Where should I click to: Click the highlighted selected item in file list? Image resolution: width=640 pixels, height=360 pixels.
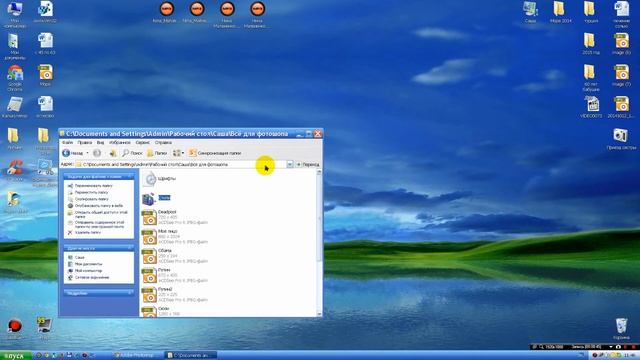tap(164, 198)
